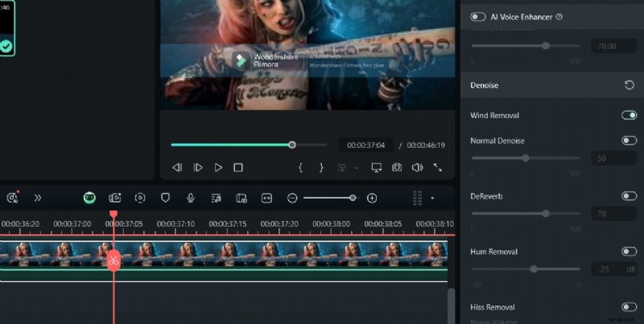Open the render preview circular play icon
644x324 pixels.
coord(140,198)
